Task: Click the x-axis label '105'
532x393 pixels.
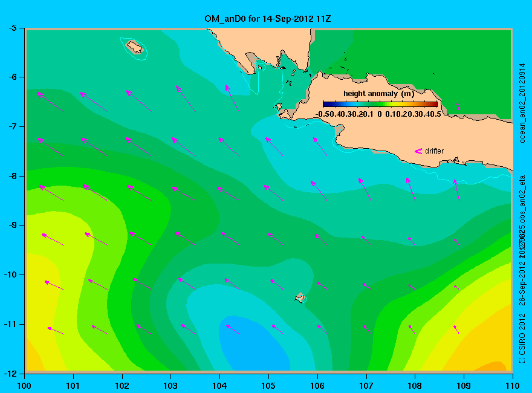Action: pyautogui.click(x=268, y=386)
